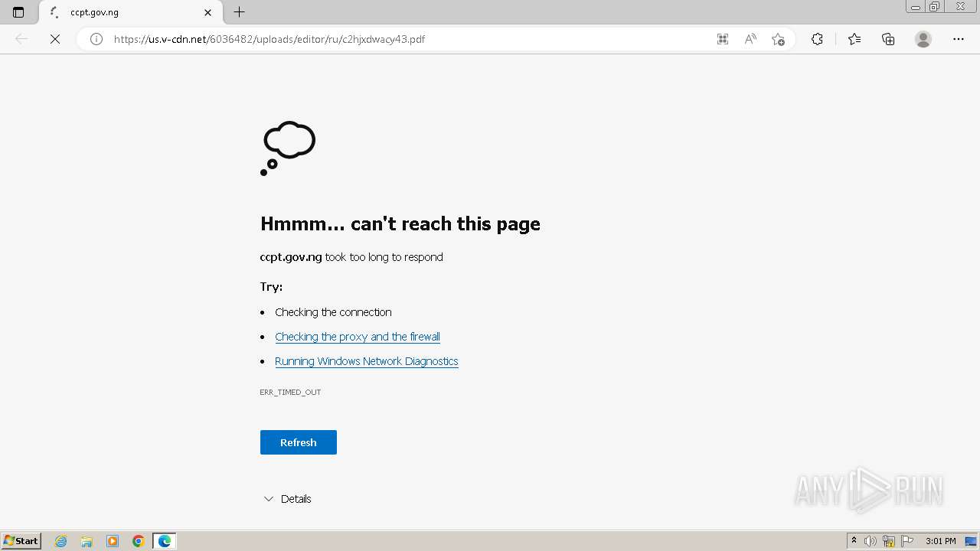This screenshot has width=980, height=551.
Task: Activate Read aloud icon
Action: 750,39
